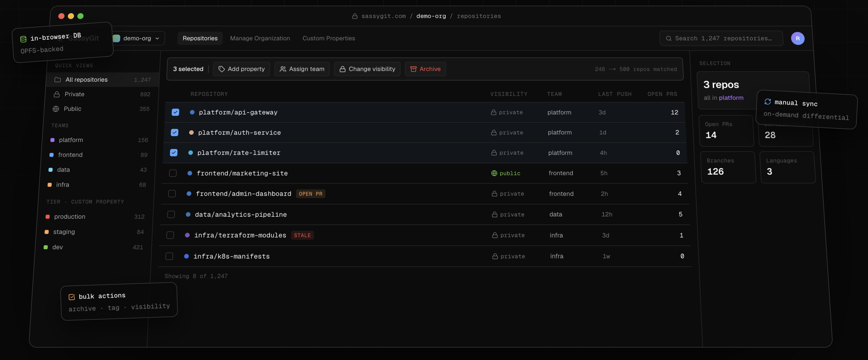The height and width of the screenshot is (360, 868).
Task: Click the lock icon in terraform-modules row
Action: pos(495,235)
